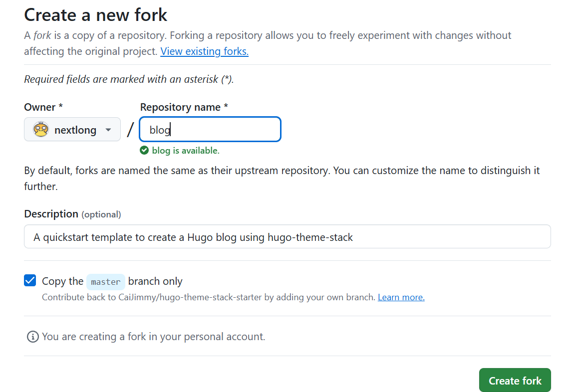Click the slash separator between owner and name
575x392 pixels.
pos(130,130)
